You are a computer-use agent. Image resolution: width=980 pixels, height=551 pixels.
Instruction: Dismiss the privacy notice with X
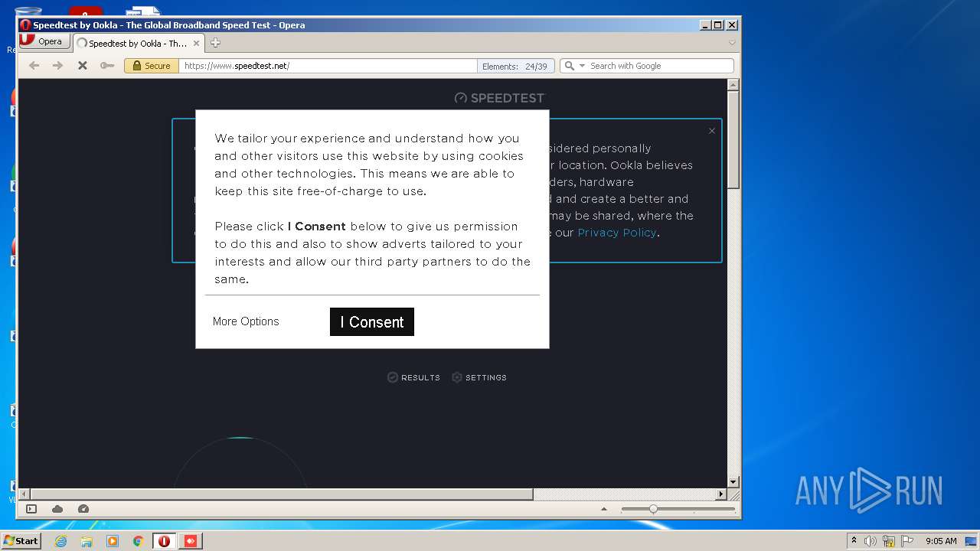click(712, 131)
